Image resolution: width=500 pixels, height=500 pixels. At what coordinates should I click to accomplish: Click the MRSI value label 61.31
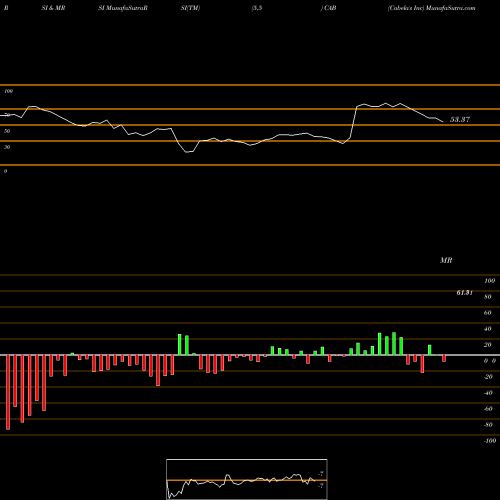(465, 292)
